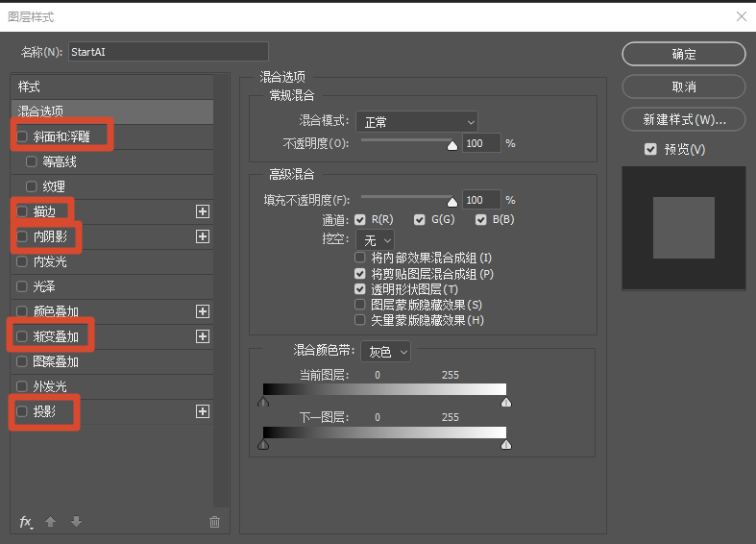Toggle the 预览(V) checkbox
756x544 pixels.
(x=650, y=149)
